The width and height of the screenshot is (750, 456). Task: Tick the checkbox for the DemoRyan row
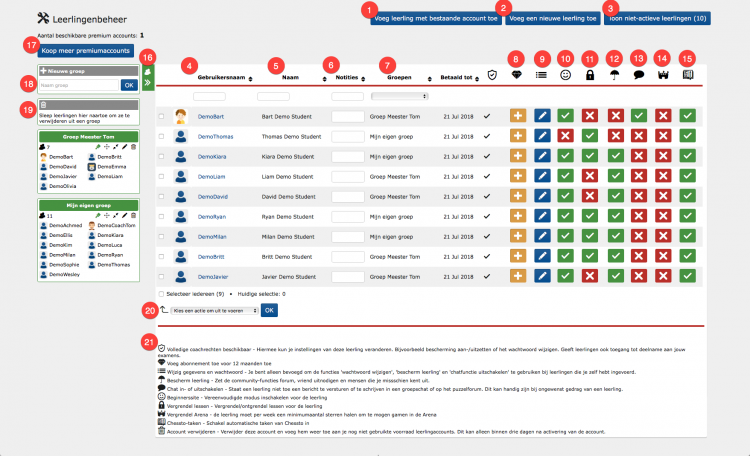(x=161, y=216)
